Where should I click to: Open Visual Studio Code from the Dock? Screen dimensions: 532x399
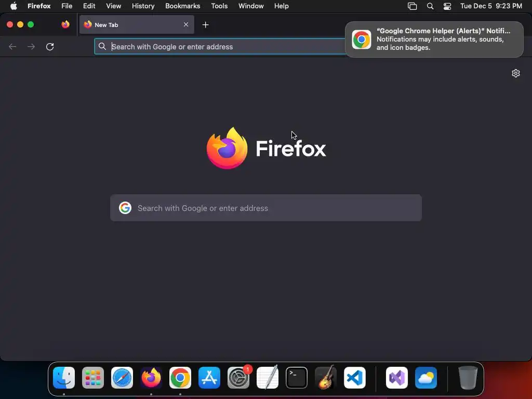355,378
